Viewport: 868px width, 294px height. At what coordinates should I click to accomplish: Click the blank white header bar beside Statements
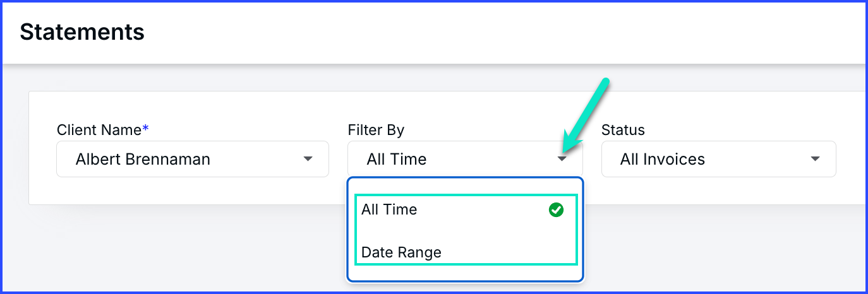[x=505, y=32]
